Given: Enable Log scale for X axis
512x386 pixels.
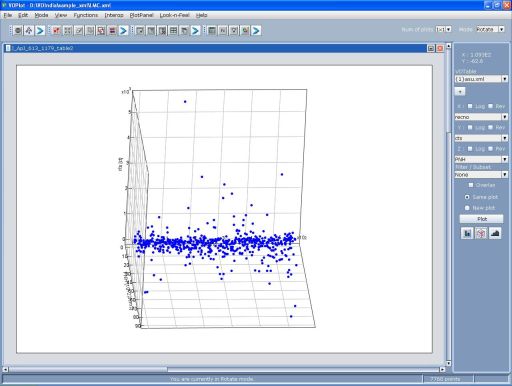Looking at the screenshot, I should point(470,106).
